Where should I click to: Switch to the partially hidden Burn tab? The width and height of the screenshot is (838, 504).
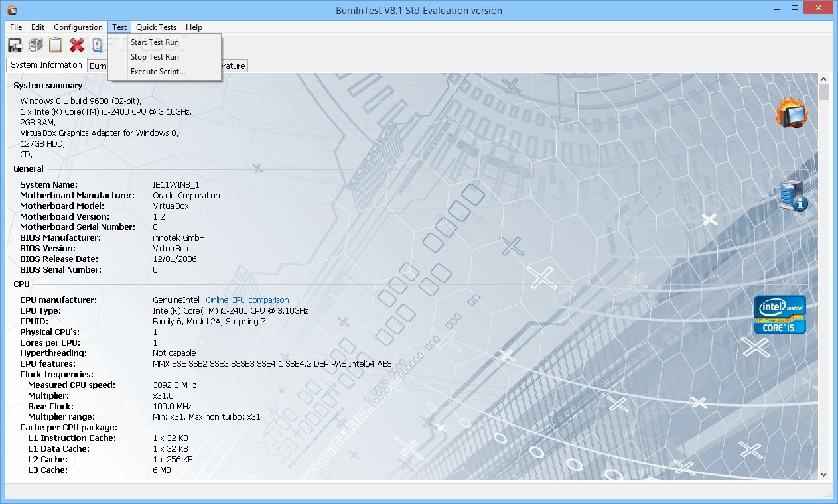coord(98,66)
